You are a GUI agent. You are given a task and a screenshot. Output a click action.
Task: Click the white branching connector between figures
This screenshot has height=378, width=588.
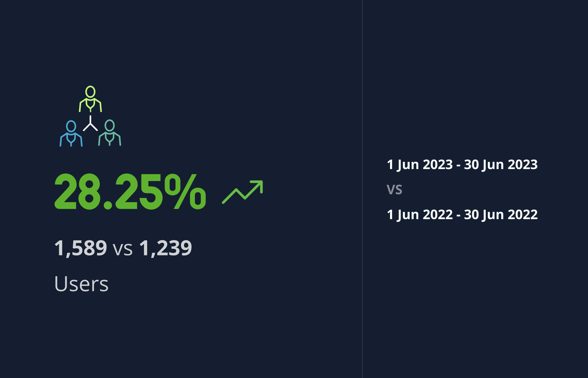pyautogui.click(x=91, y=124)
